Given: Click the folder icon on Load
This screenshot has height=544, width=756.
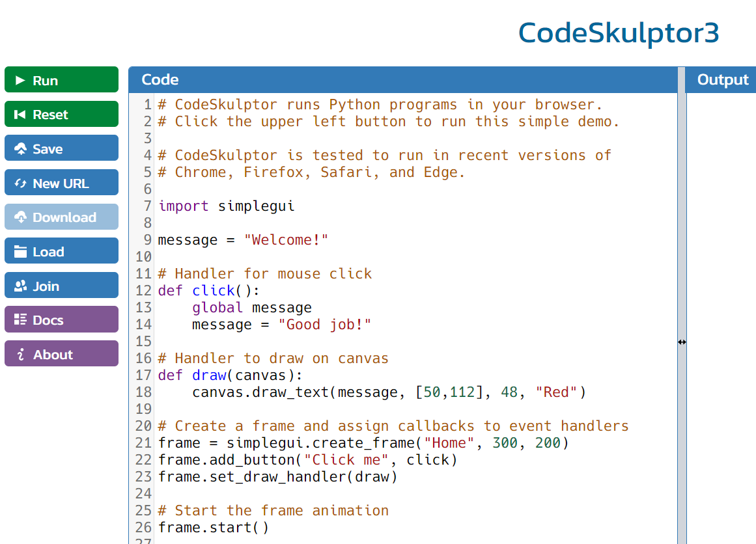Looking at the screenshot, I should point(20,252).
